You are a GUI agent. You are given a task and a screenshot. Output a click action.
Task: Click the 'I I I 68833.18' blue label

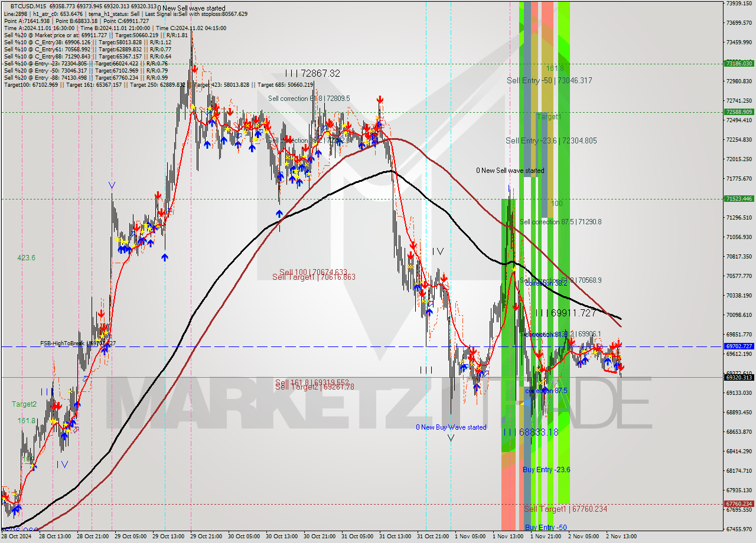tap(531, 432)
